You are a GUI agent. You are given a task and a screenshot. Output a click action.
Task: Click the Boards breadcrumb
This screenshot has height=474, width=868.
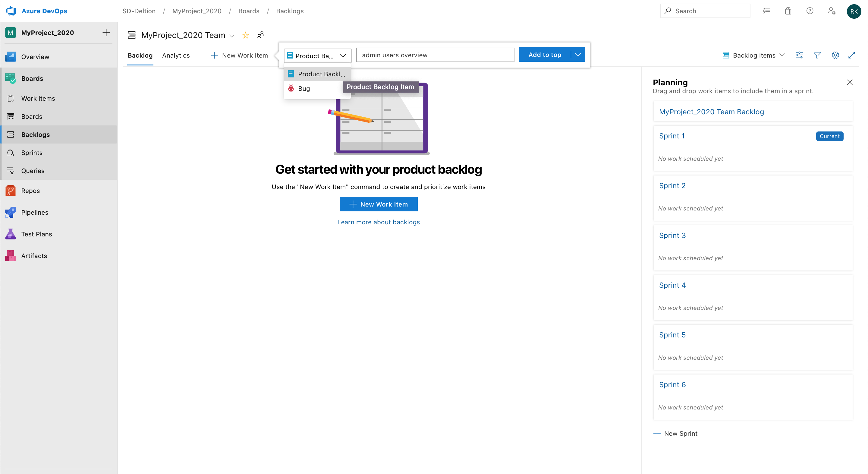pyautogui.click(x=249, y=11)
